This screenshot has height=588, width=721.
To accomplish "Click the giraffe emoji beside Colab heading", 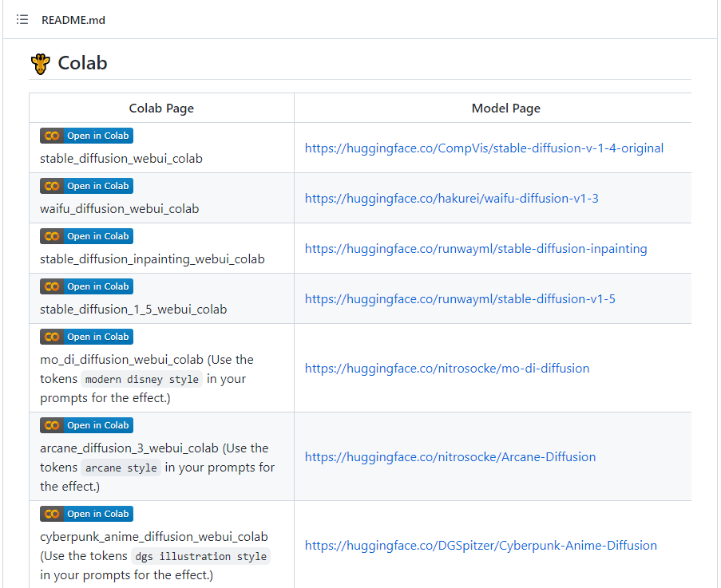I will (x=41, y=63).
